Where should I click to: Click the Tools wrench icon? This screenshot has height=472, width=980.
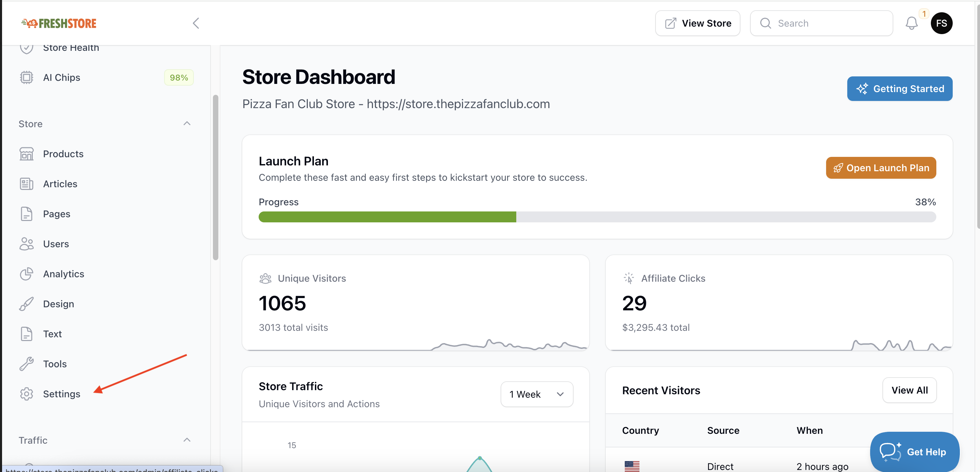coord(26,364)
